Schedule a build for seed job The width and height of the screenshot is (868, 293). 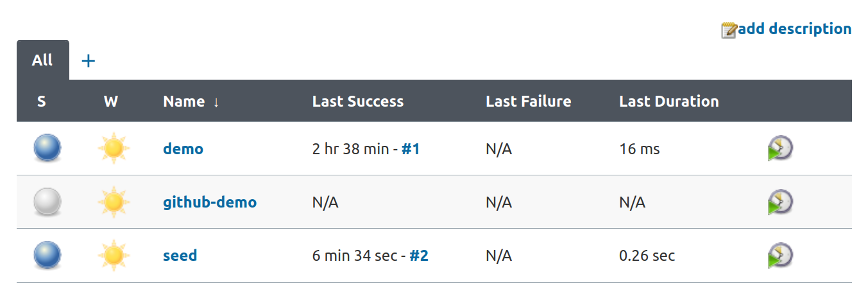780,255
